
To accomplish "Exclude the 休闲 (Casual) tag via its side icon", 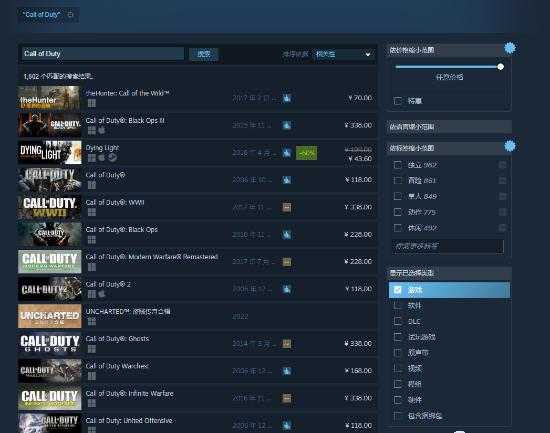I will [503, 228].
